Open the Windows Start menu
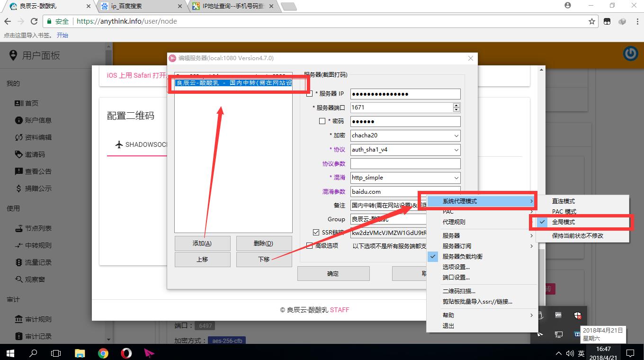Viewport: 644px width, 360px height. [10, 353]
